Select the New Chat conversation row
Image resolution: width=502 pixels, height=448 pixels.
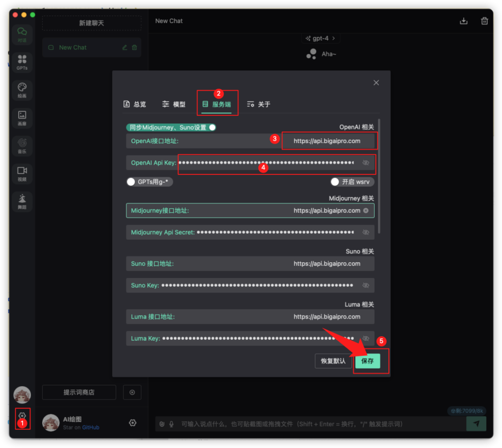point(92,48)
